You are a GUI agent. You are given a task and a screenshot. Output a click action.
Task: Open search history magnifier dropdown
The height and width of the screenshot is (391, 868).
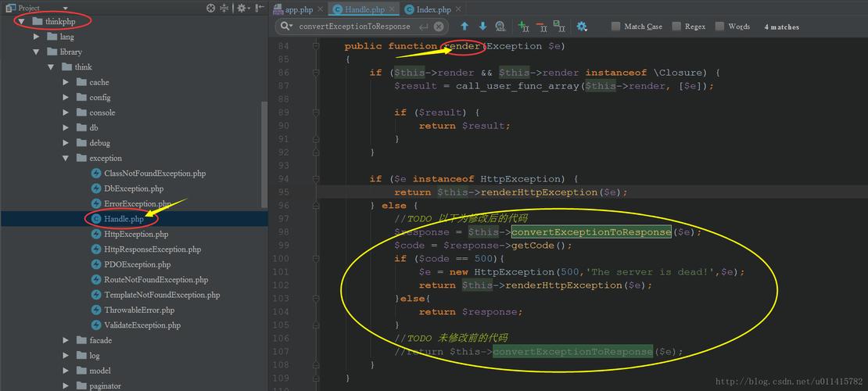point(285,26)
